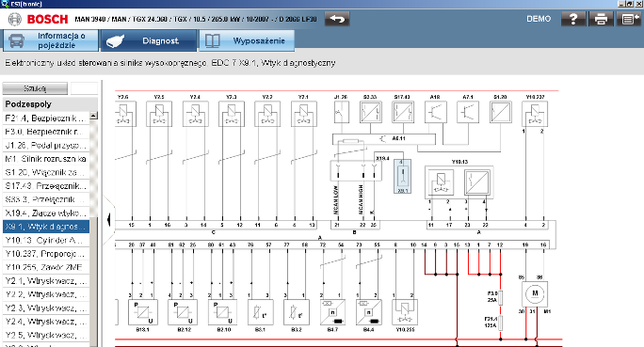Focus the search text field beside Szukaj
The width and height of the screenshot is (644, 347).
pyautogui.click(x=84, y=88)
